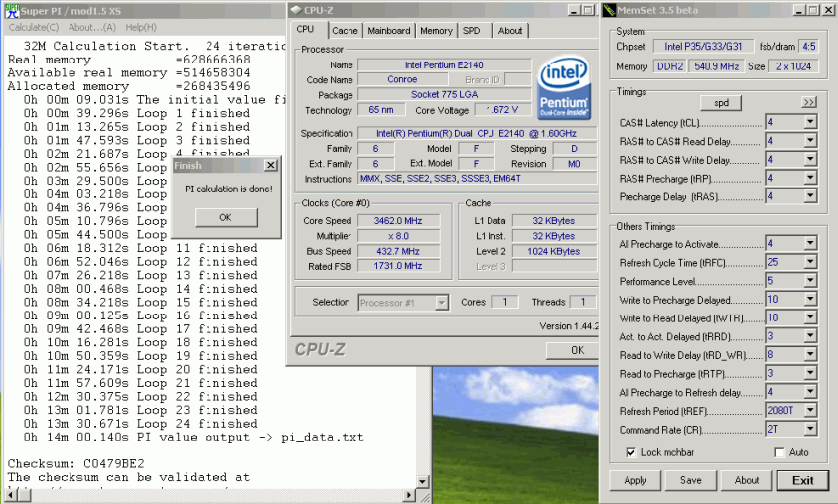Open the Command Rate (CR) dropdown
838x504 pixels.
(x=810, y=429)
